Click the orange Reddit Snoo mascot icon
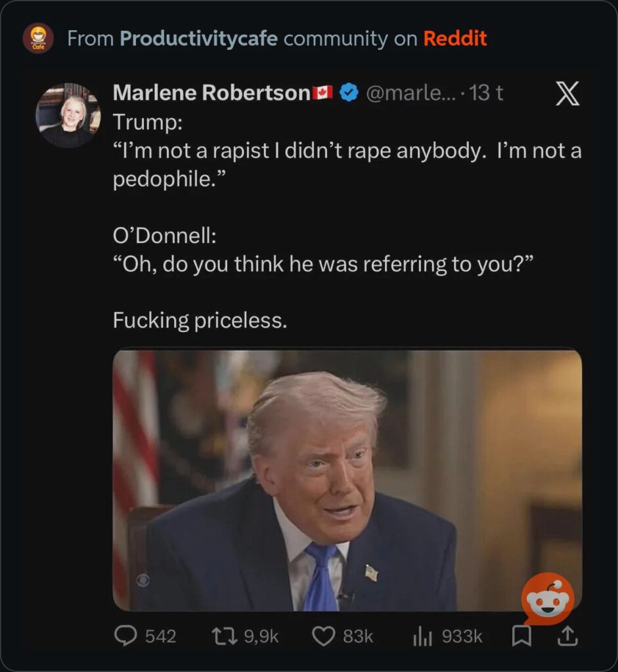This screenshot has width=618, height=672. [x=547, y=599]
